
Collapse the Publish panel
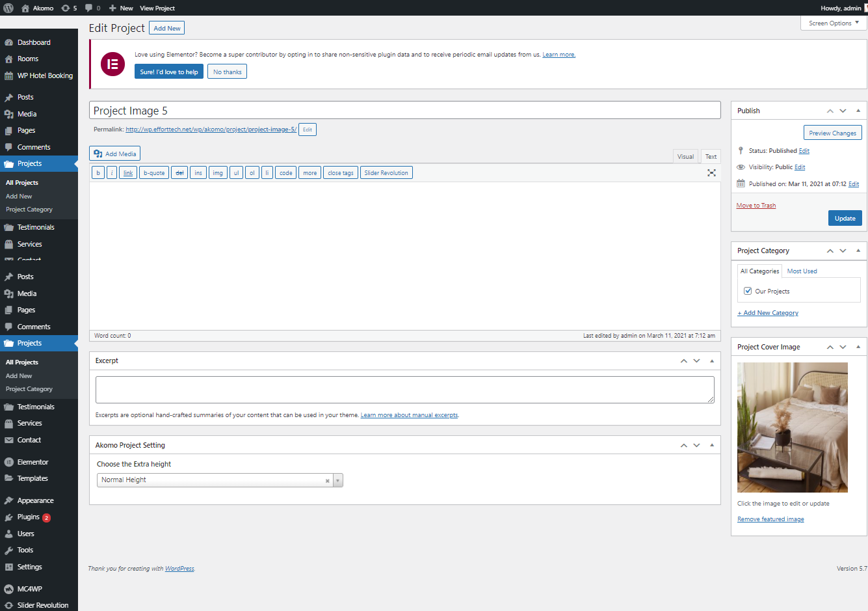pos(858,111)
